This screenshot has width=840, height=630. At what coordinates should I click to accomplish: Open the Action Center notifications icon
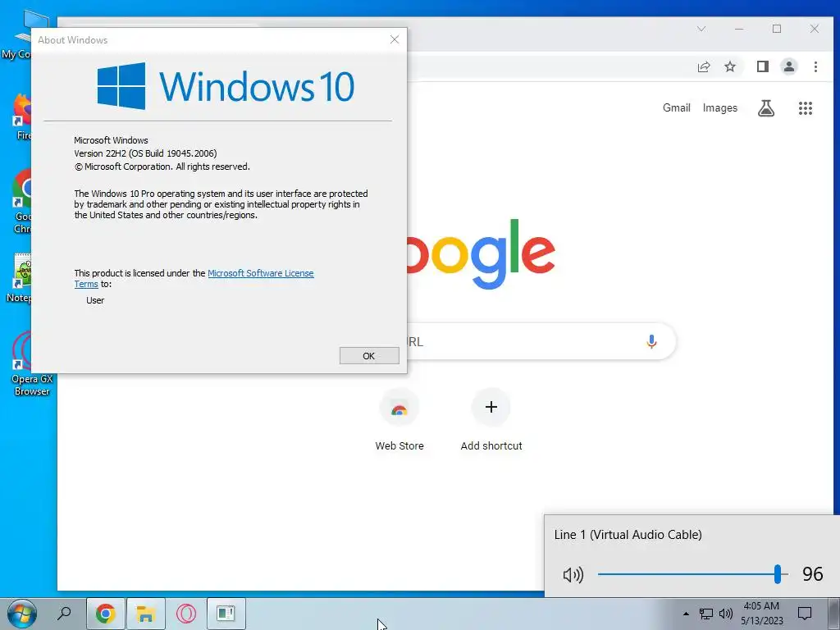[x=804, y=614]
